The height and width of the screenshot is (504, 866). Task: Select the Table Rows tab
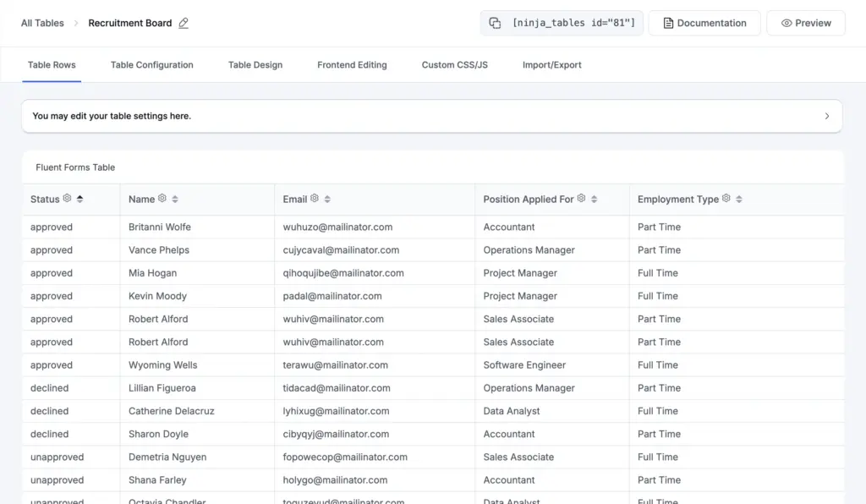click(x=52, y=64)
